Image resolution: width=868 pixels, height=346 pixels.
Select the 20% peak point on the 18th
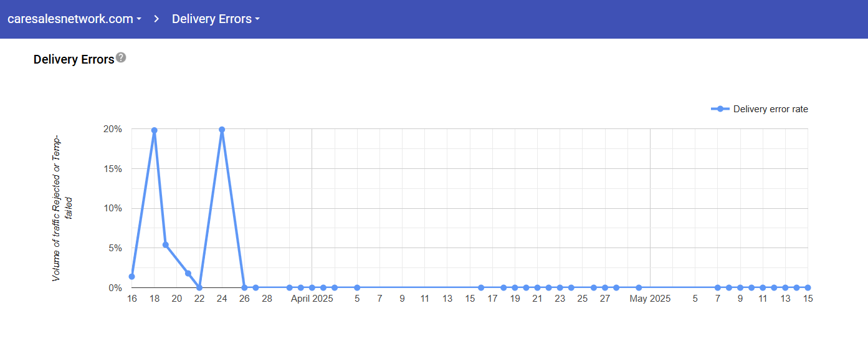(x=154, y=130)
